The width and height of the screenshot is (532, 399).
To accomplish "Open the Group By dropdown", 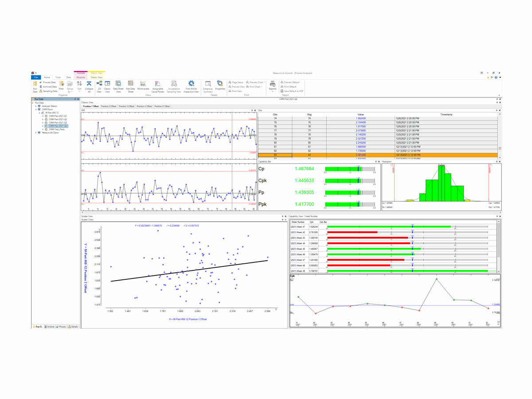I will pyautogui.click(x=70, y=86).
